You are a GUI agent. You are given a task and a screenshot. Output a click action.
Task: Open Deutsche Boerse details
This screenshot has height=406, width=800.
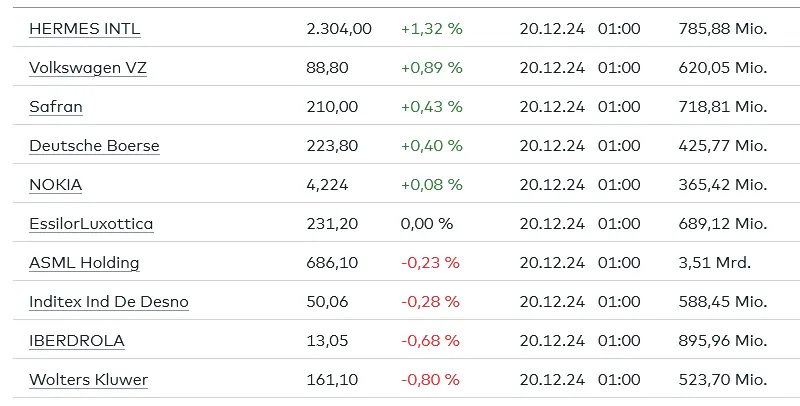94,146
